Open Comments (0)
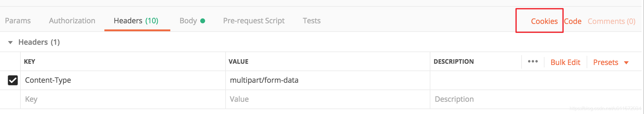Screen dimensions: 644x114 pyautogui.click(x=612, y=21)
